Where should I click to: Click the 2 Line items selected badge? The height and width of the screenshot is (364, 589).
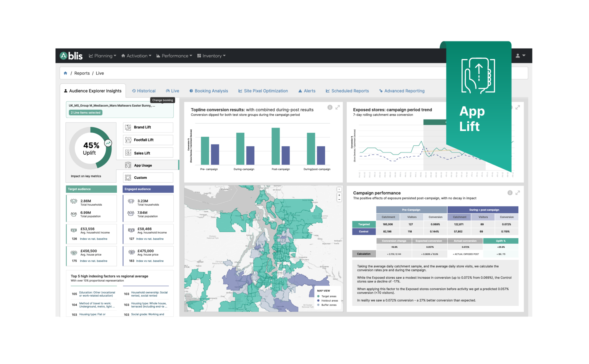coord(86,112)
